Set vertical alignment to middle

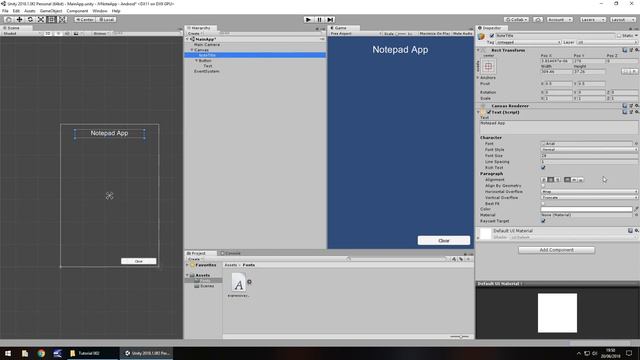(574, 180)
